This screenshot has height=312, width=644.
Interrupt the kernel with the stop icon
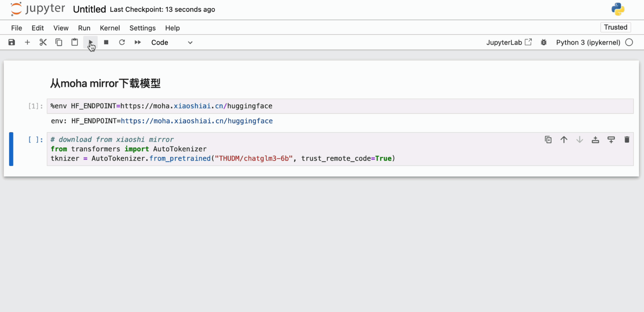(x=106, y=42)
